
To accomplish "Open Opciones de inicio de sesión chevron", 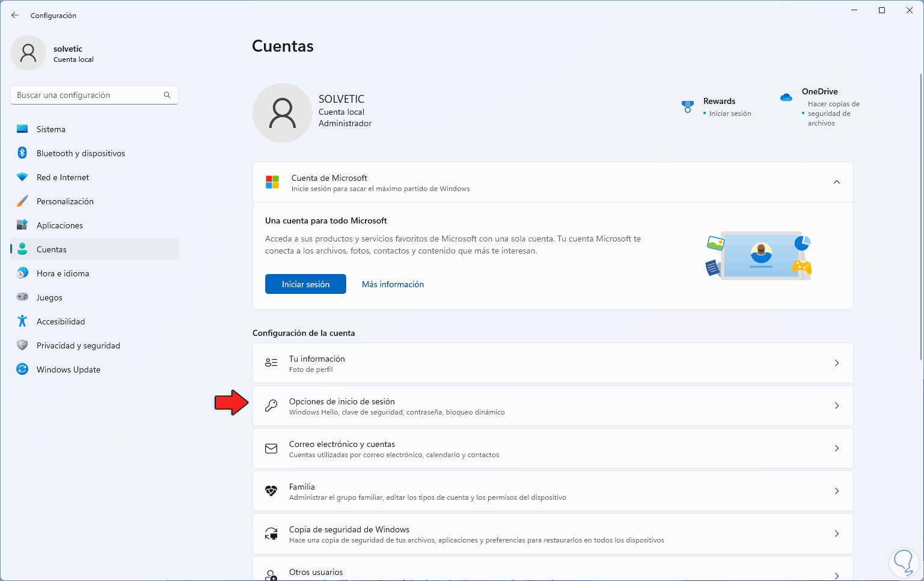I will coord(837,406).
